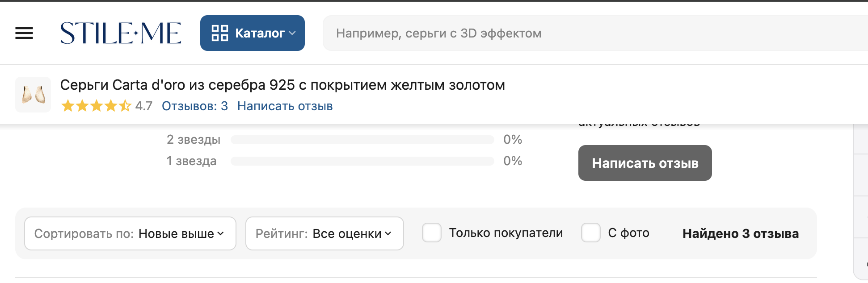Click the chevron in Каталог button
The height and width of the screenshot is (283, 868).
(293, 33)
